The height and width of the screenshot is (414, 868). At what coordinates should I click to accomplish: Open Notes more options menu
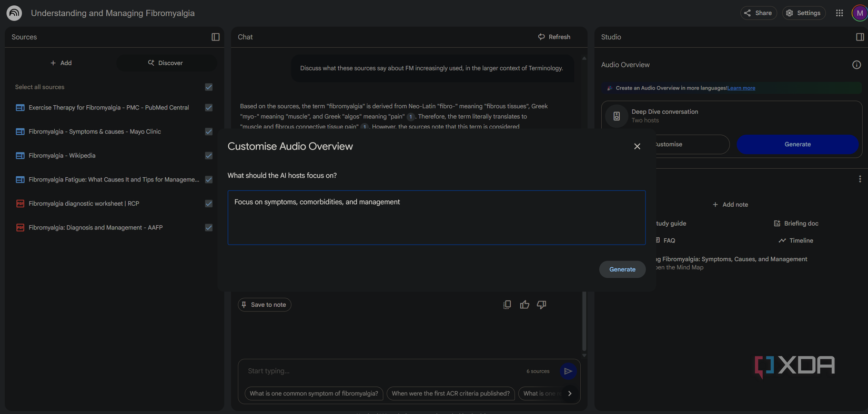pos(860,179)
